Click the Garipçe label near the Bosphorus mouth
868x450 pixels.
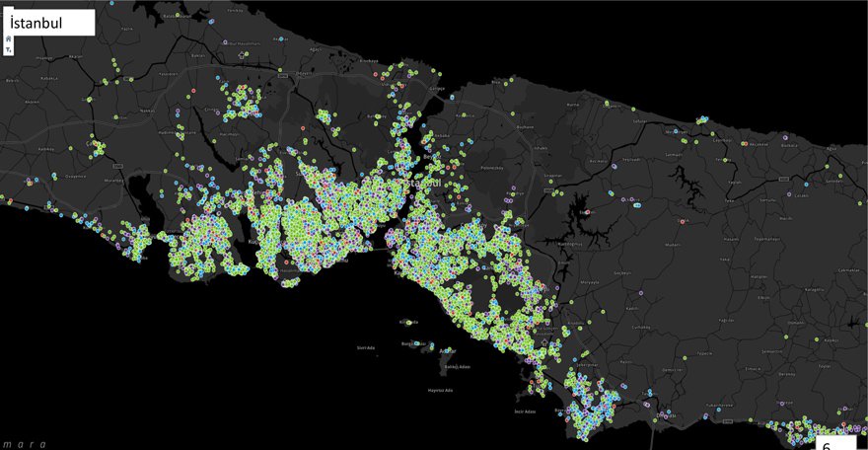[x=437, y=89]
